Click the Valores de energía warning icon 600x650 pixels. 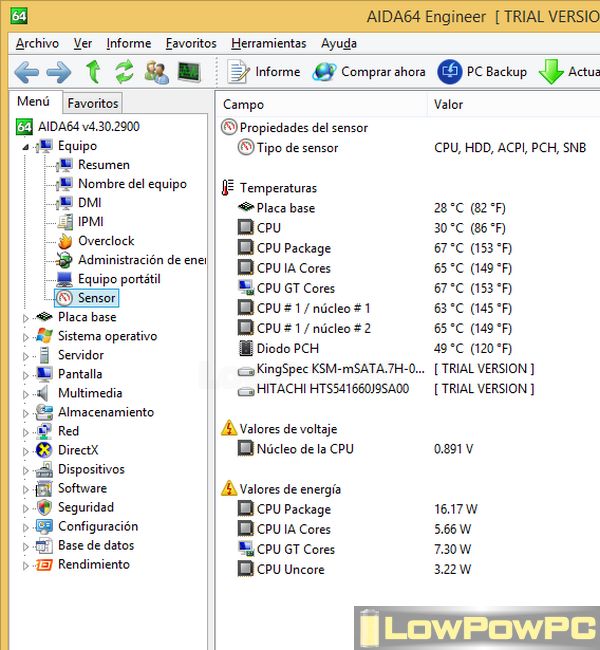tap(228, 488)
